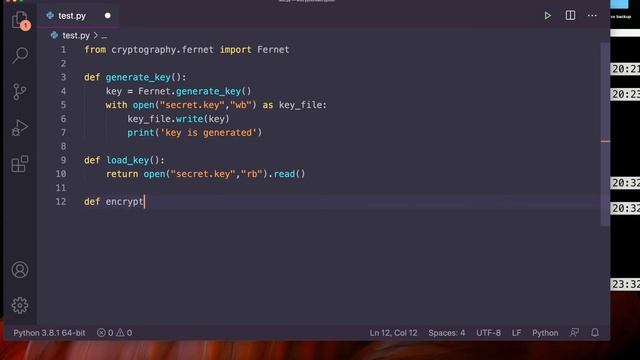Click line number 9 in gutter
Screen dimensions: 640x360
[x=63, y=160]
